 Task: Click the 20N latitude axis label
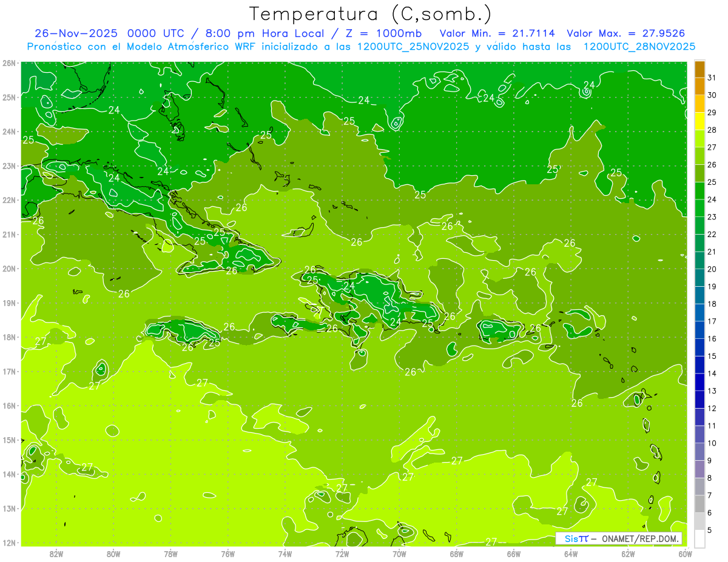9,269
